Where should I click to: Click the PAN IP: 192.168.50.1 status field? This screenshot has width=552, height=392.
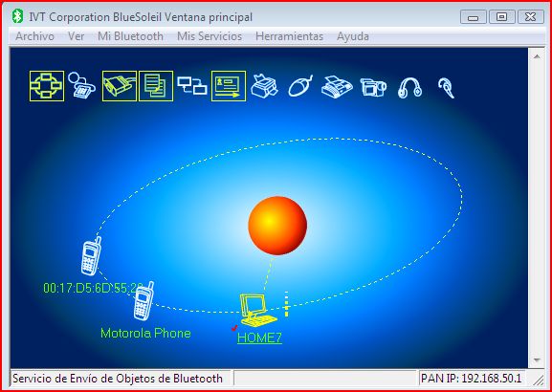(471, 379)
